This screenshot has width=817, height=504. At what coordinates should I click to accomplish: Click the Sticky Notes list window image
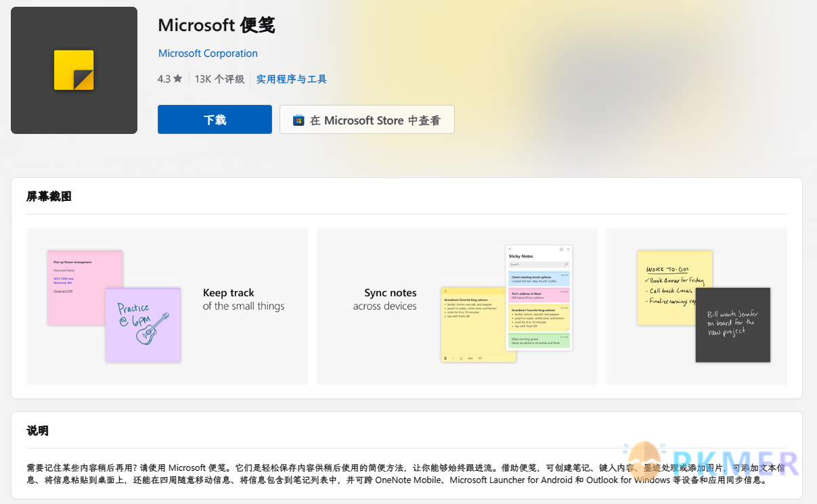tap(539, 298)
